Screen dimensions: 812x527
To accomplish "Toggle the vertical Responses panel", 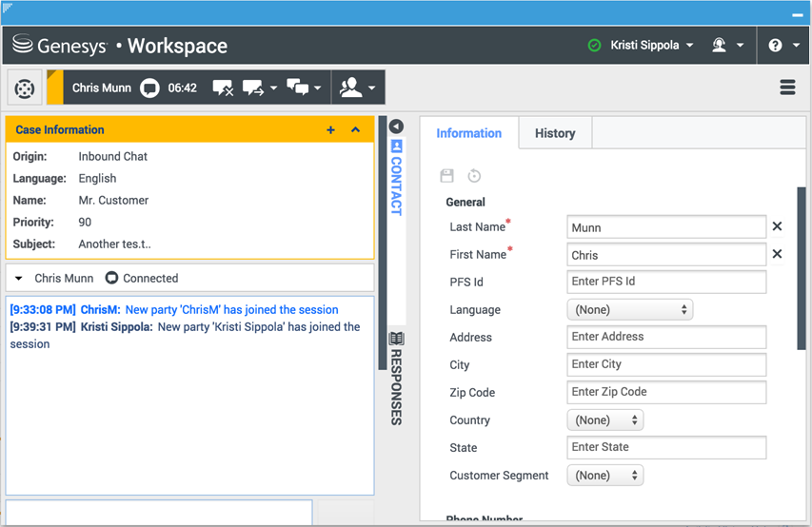I will coord(396,378).
